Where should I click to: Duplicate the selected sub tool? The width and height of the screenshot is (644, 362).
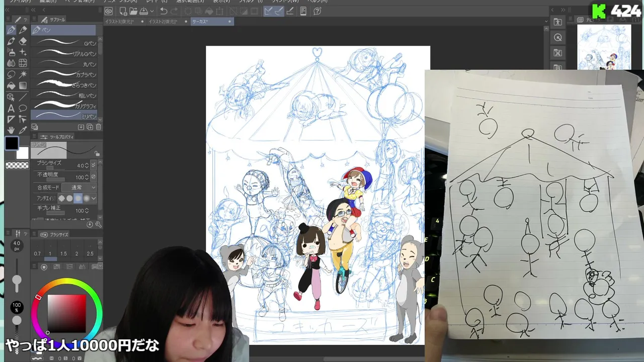point(90,127)
